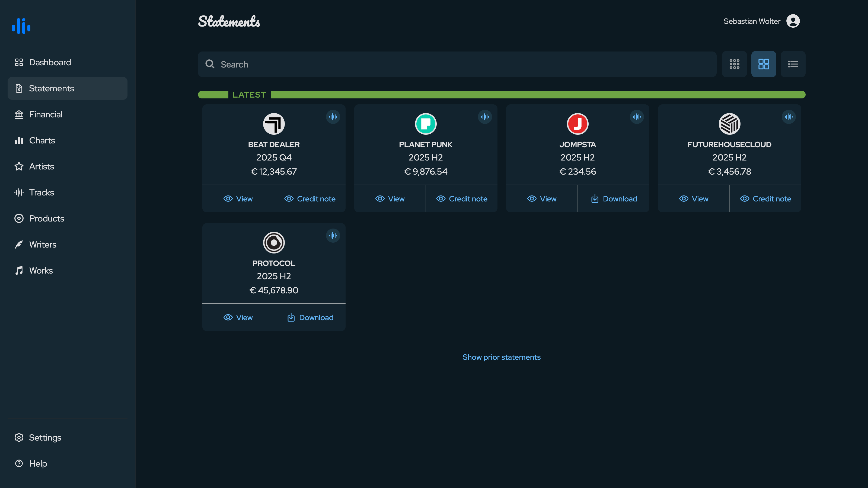Open the Dashboard page
This screenshot has width=868, height=488.
click(x=67, y=62)
